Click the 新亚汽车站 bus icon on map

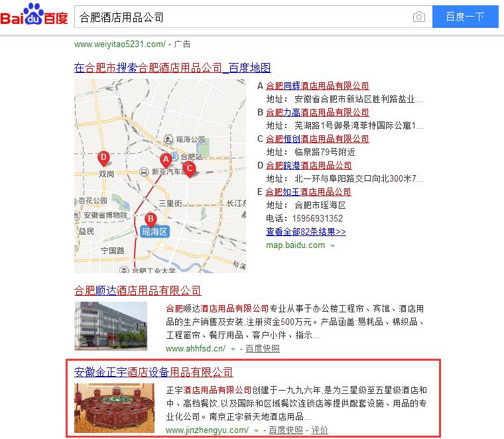(144, 172)
